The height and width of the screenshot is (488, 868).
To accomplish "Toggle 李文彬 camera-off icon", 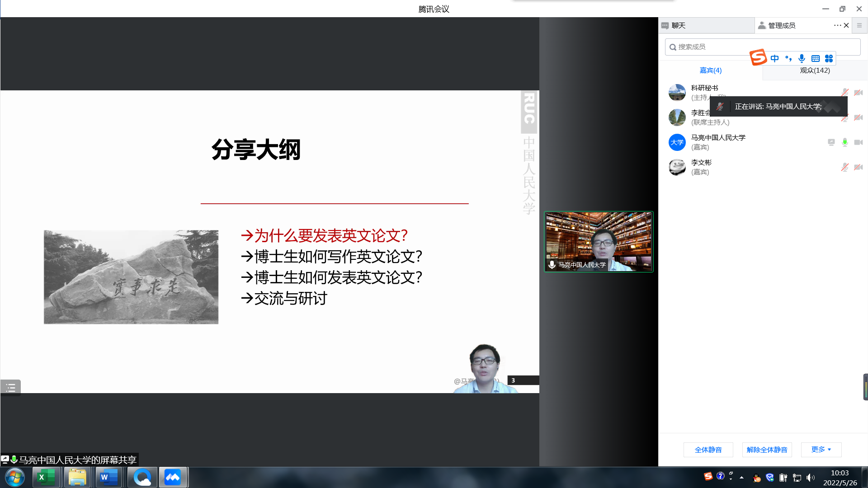I will (859, 167).
